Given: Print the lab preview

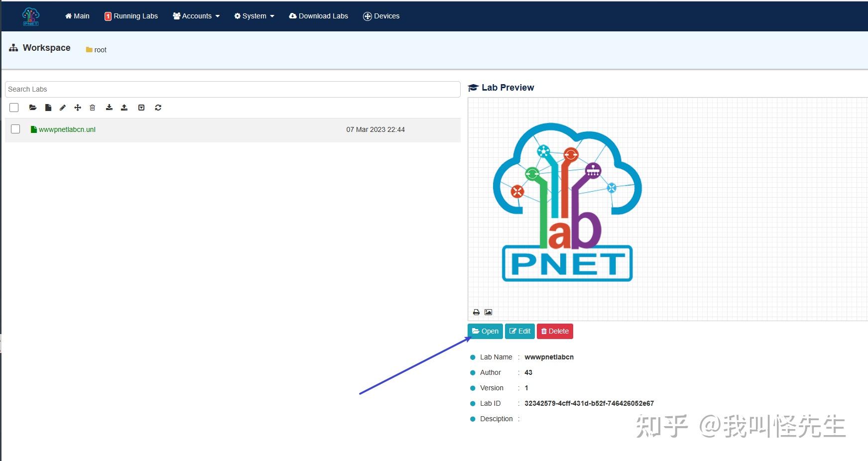Looking at the screenshot, I should [x=476, y=312].
